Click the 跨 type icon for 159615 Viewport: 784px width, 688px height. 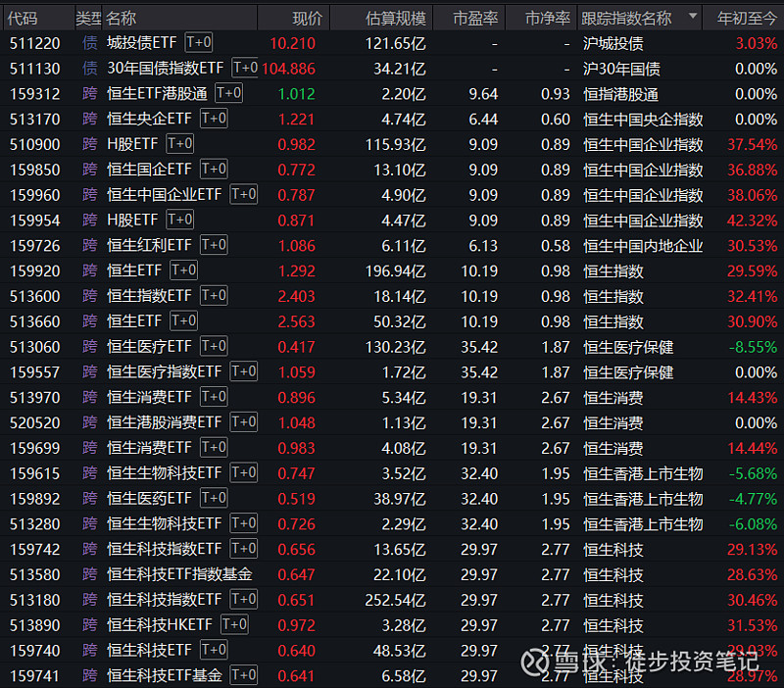click(90, 473)
